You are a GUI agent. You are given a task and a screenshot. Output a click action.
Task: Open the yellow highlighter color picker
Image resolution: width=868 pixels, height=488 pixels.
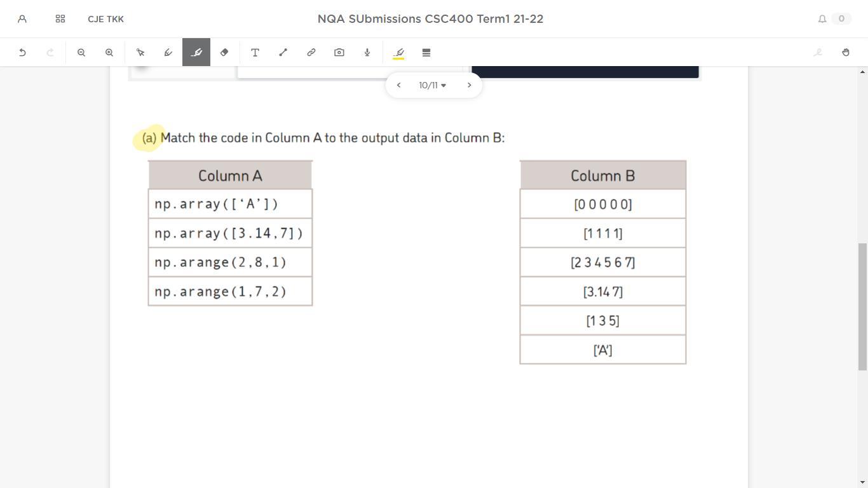[398, 53]
